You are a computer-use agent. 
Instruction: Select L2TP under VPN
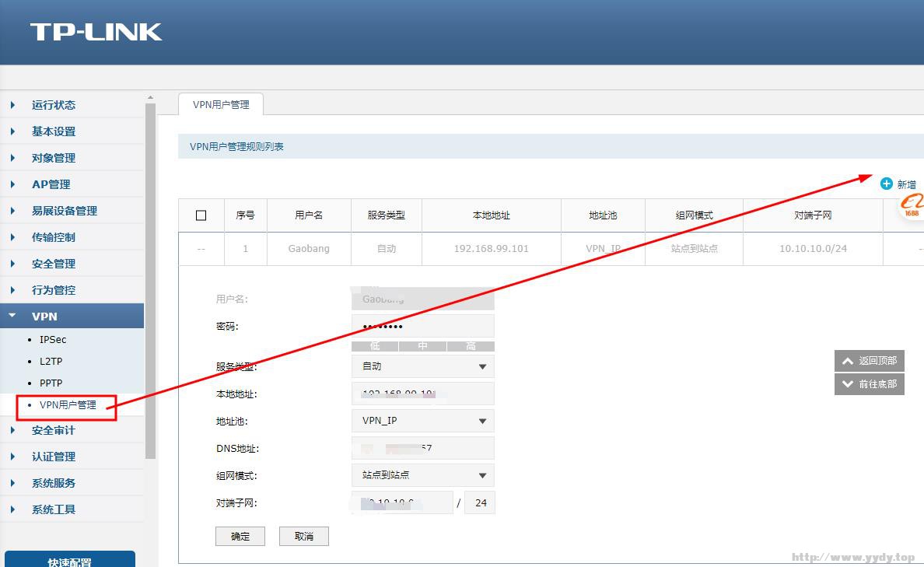(x=51, y=362)
